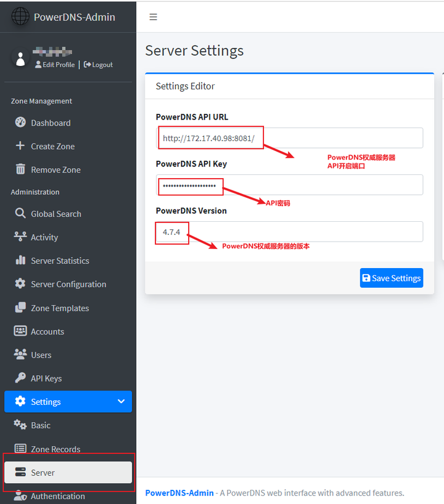Open Zone Templates page
The image size is (444, 504).
(68, 308)
